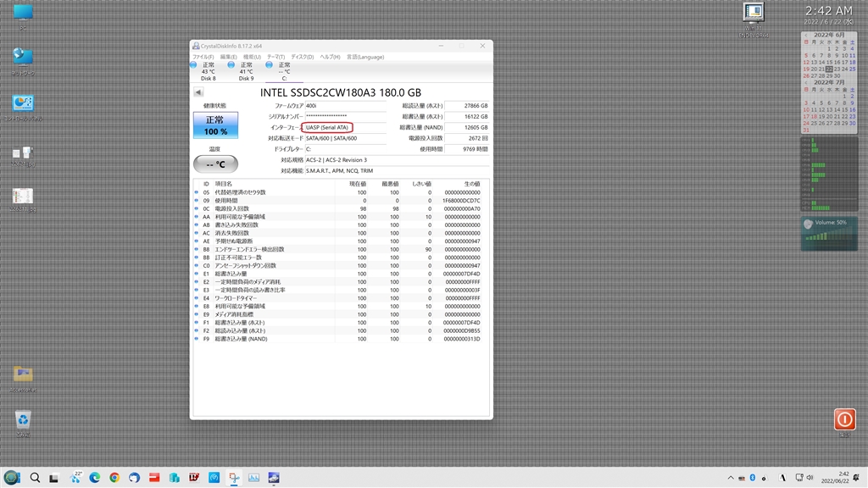This screenshot has height=488, width=868.
Task: Open taskbar Search magnifier
Action: point(35,478)
